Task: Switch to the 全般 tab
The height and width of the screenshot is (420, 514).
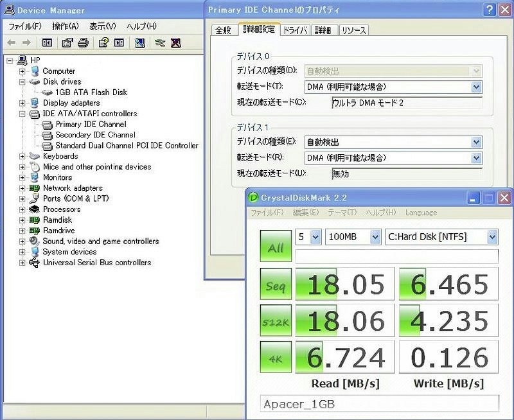Action: (x=224, y=30)
